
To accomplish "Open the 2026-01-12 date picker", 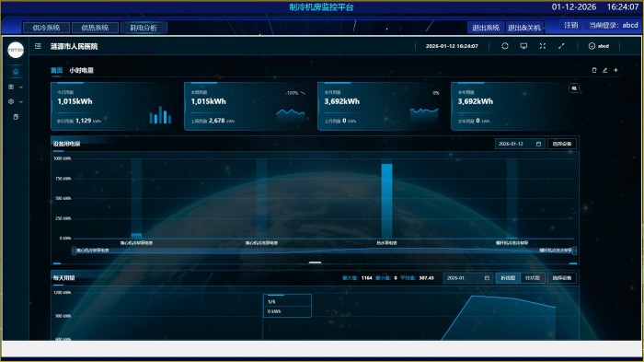I will [520, 144].
